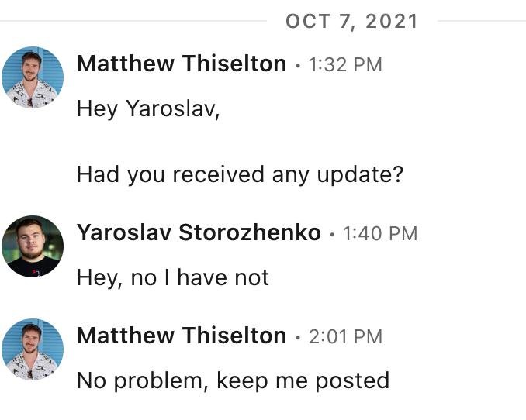Select Matthew Thiselton's name on the 2:01 PM message
Image resolution: width=526 pixels, height=420 pixels.
[x=182, y=336]
